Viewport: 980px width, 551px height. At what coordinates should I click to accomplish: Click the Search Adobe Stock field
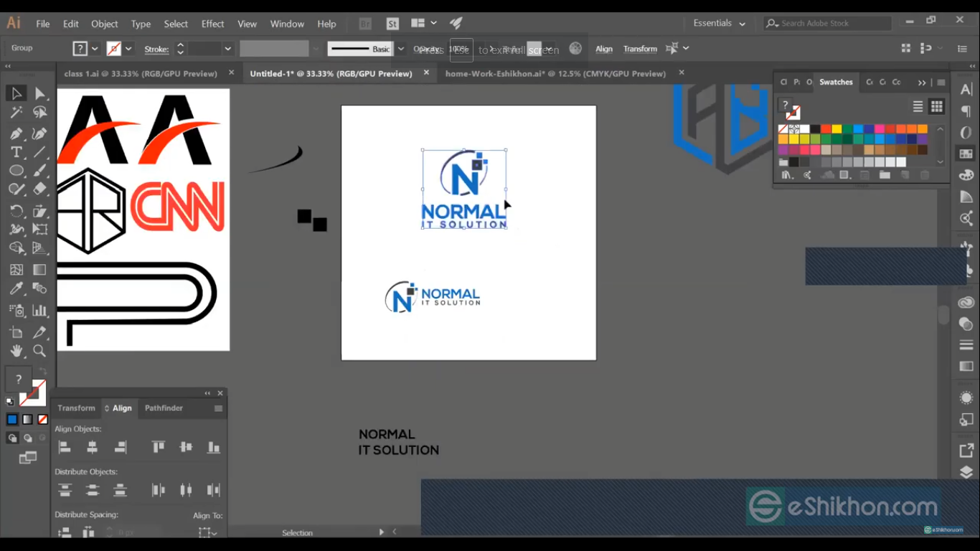825,22
